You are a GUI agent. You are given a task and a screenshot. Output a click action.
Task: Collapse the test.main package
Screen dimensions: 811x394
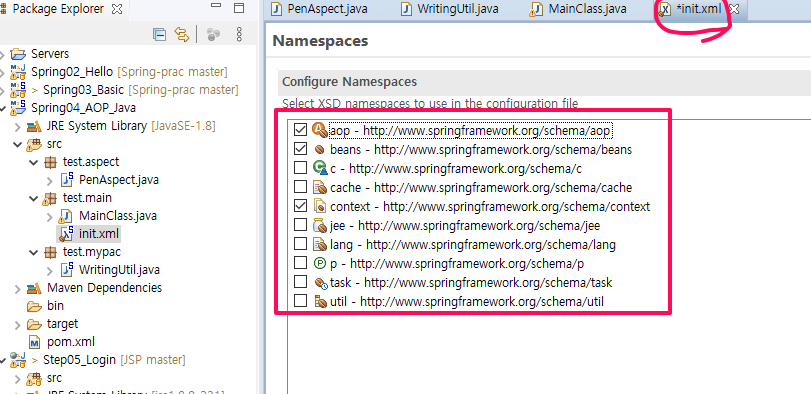click(34, 199)
